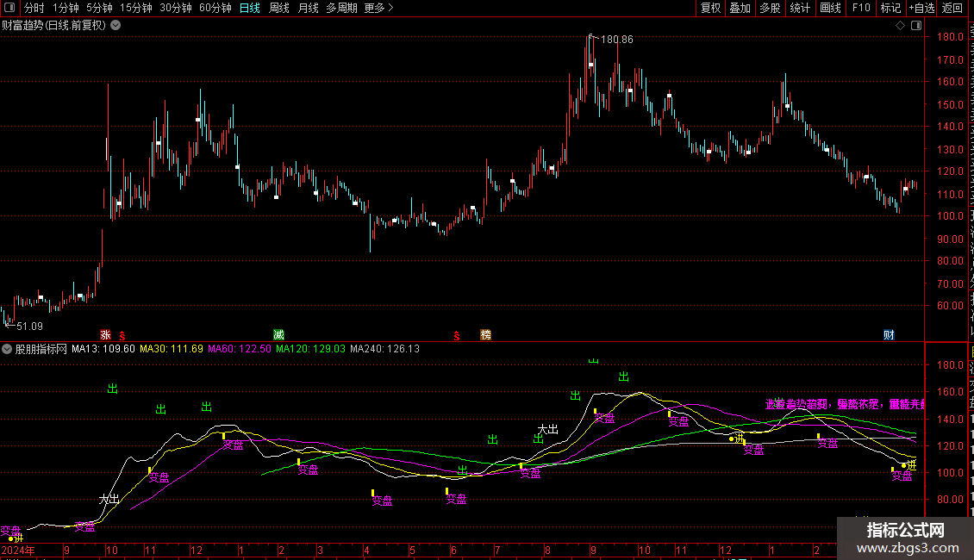The height and width of the screenshot is (560, 974).
Task: Click the MA13: 109.60 value
Action: pos(103,349)
